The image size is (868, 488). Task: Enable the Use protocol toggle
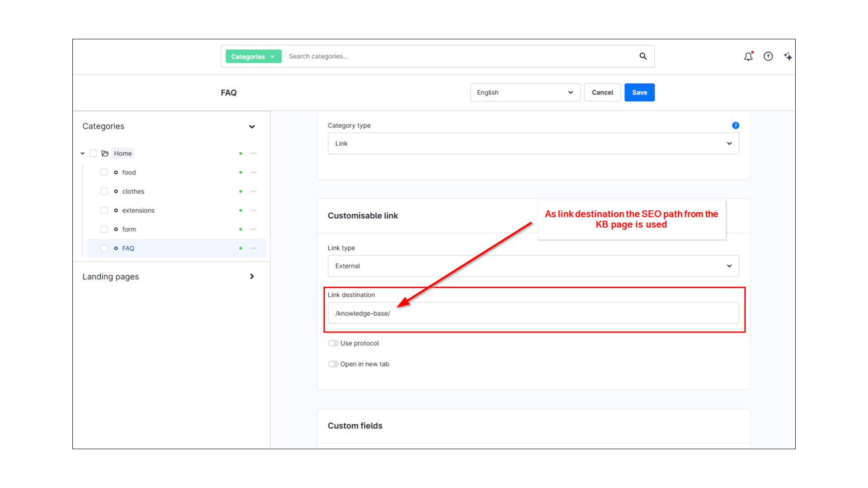coord(333,343)
